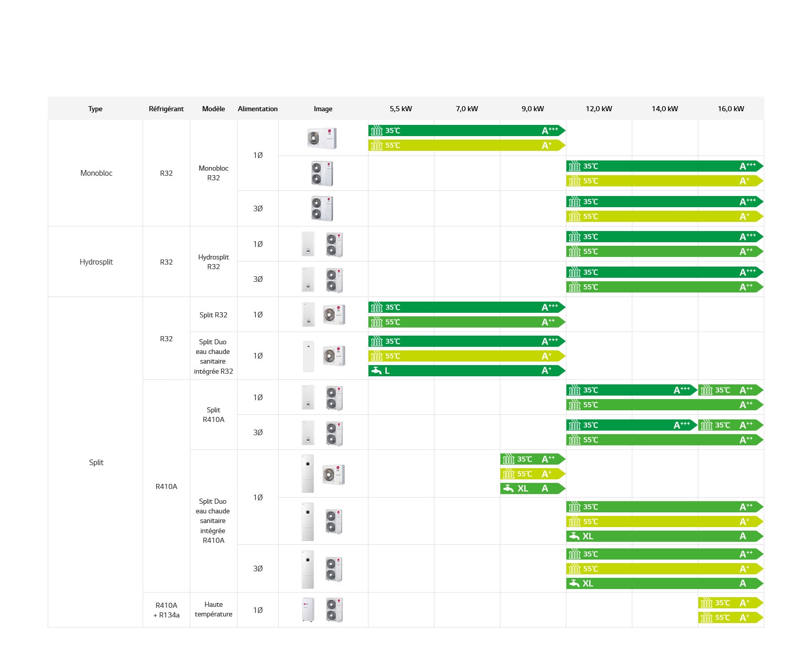This screenshot has height=653, width=812.
Task: Click the Alimentation column header
Action: click(x=257, y=109)
